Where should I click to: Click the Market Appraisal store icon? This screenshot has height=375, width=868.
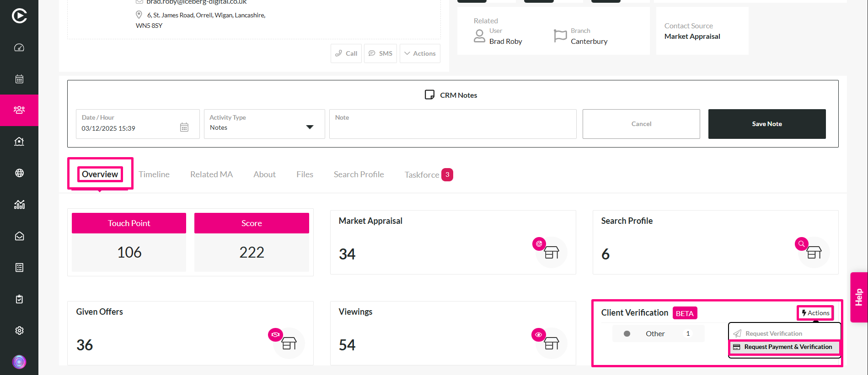[551, 252]
